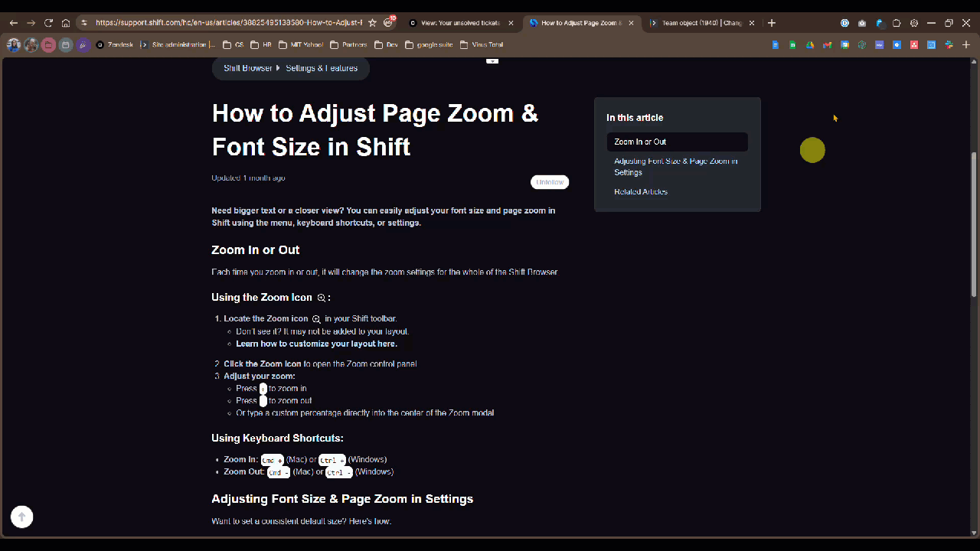Screen dimensions: 980x551
Task: Click the scroll-to-top arrow button
Action: tap(21, 517)
